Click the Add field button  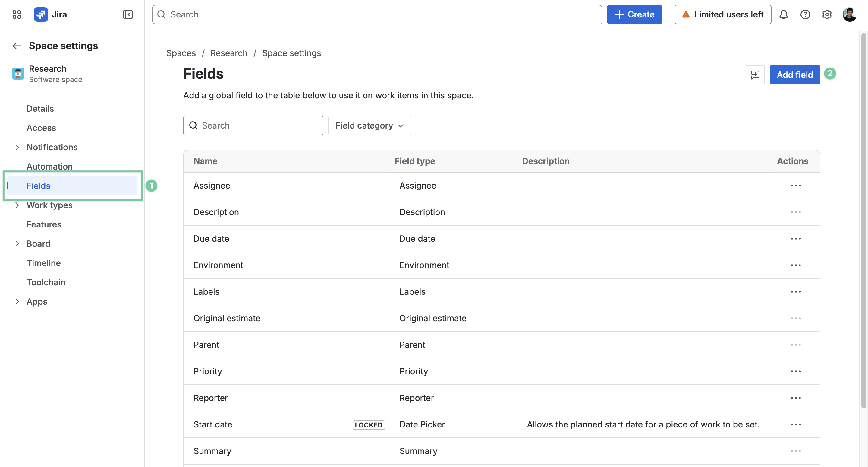[x=794, y=75]
